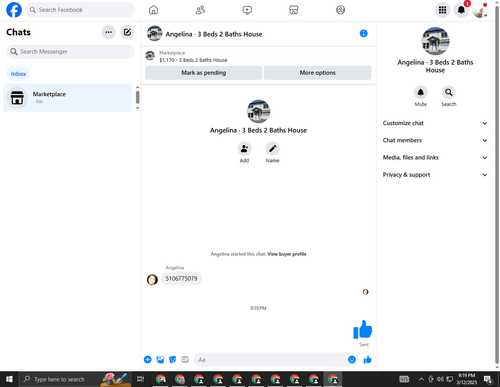The image size is (500, 387).
Task: Click the chat list scrollbar down arrow
Action: (137, 108)
